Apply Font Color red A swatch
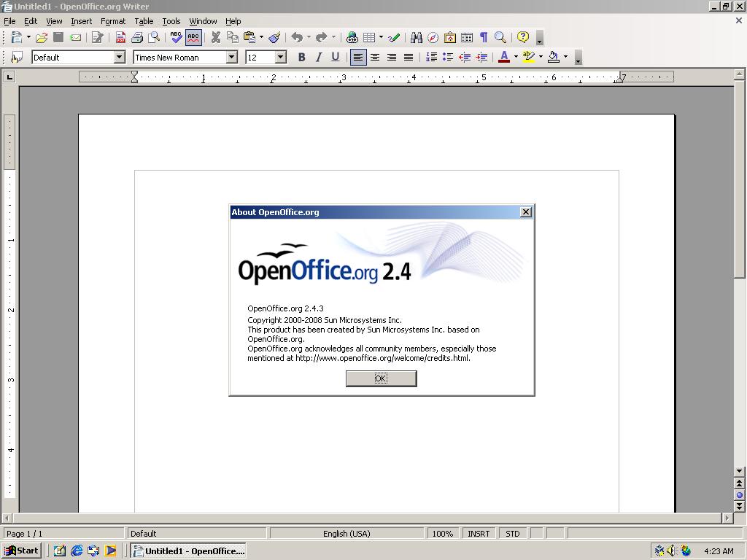The image size is (747, 560). [x=504, y=58]
